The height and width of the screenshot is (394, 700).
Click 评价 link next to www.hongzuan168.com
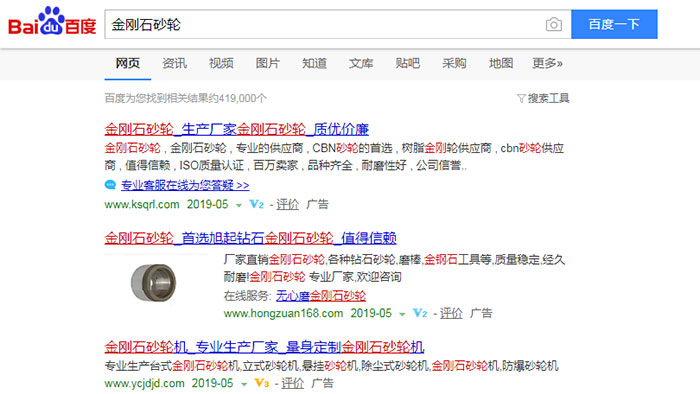point(451,313)
